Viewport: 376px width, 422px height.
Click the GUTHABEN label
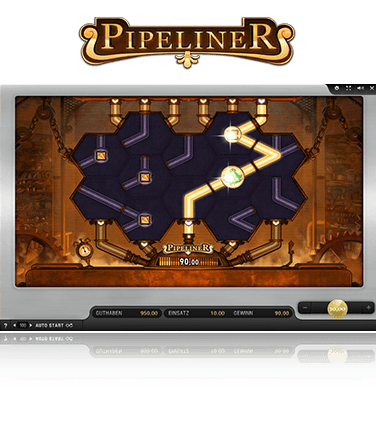[109, 313]
